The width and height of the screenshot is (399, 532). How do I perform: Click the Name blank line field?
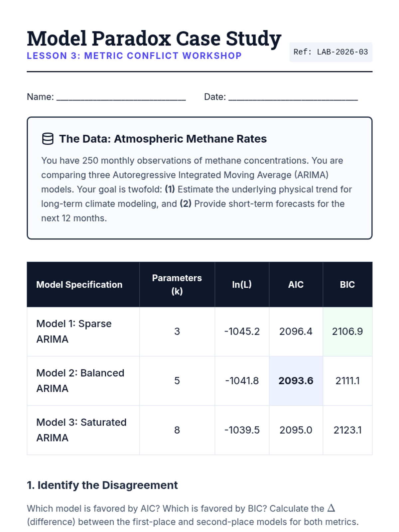pyautogui.click(x=121, y=97)
